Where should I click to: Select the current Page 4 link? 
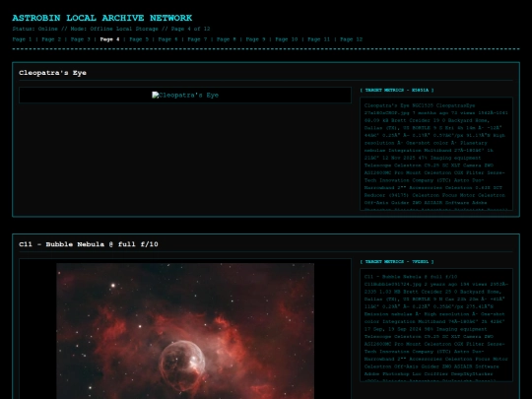pos(109,39)
